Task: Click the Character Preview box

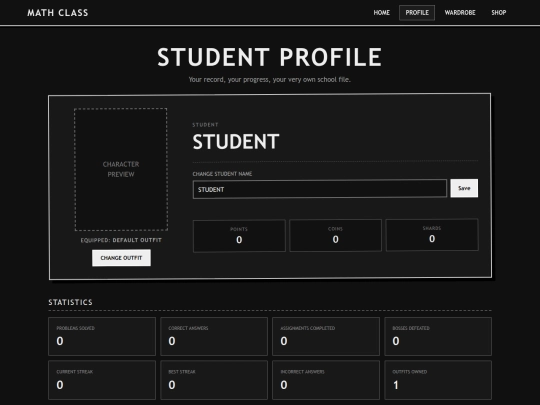Action: [x=121, y=169]
